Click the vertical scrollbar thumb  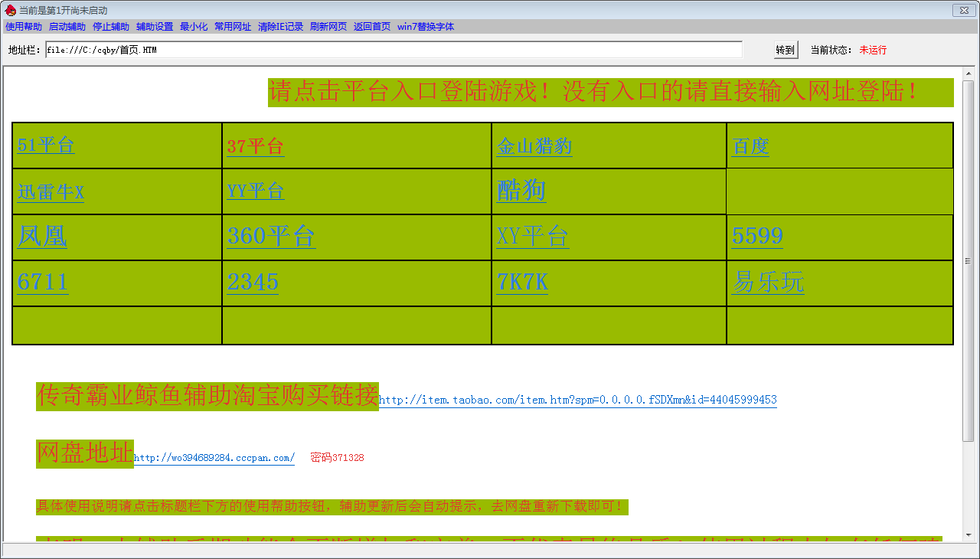[968, 260]
